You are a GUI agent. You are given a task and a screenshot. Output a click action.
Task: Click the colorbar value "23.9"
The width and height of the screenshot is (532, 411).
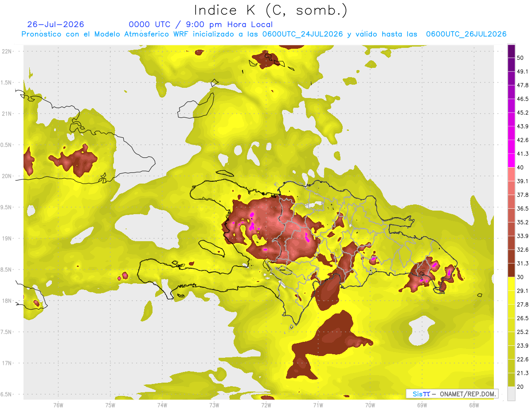click(523, 345)
